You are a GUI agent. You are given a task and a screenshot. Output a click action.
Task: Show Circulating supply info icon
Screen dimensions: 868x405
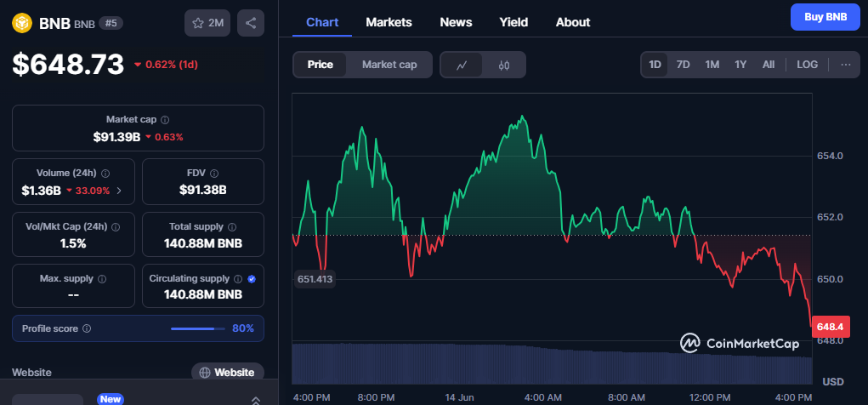pyautogui.click(x=238, y=279)
